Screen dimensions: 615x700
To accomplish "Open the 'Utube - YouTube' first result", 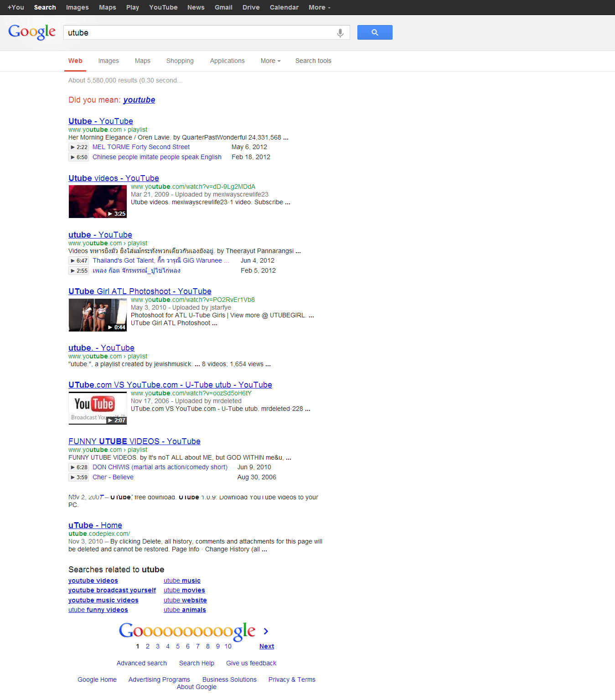I will point(101,121).
